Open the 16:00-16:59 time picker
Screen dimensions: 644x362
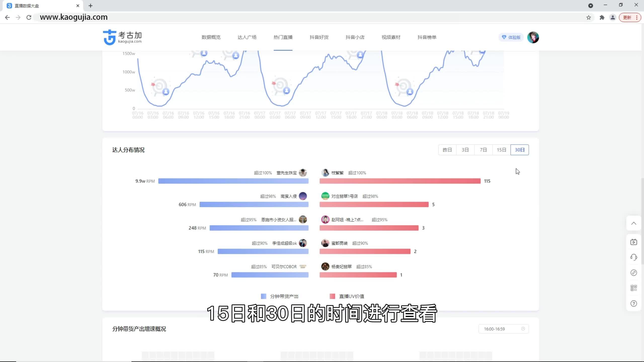(504, 329)
